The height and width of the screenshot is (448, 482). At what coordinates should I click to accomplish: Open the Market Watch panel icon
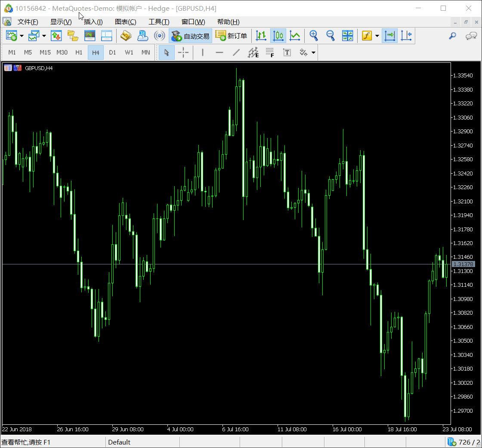56,36
